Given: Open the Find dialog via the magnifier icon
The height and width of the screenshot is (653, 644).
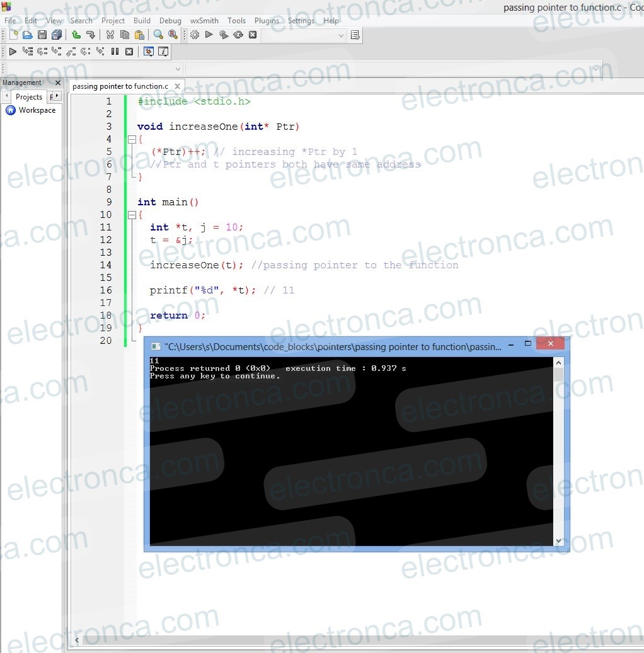Looking at the screenshot, I should click(x=158, y=35).
